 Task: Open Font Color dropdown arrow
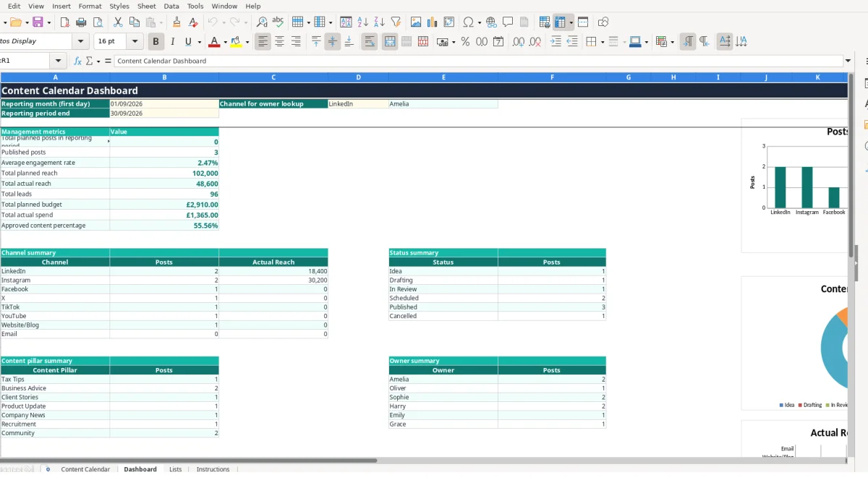tap(225, 42)
